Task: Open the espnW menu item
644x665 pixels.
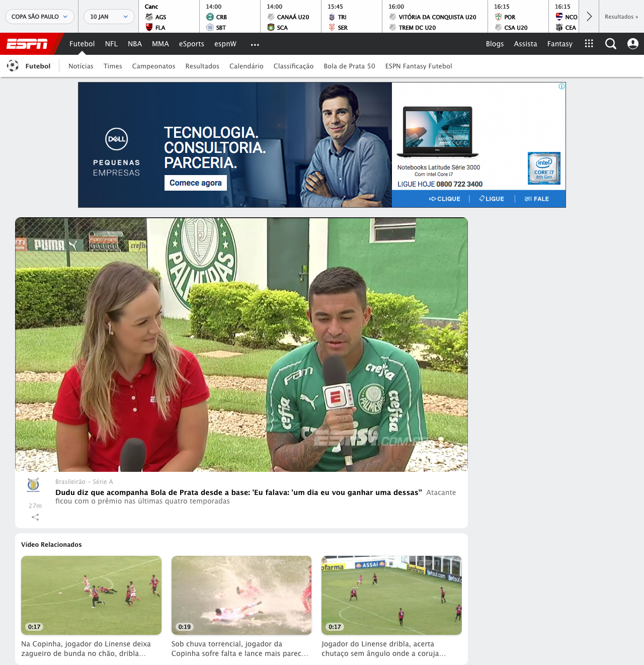Action: coord(225,44)
